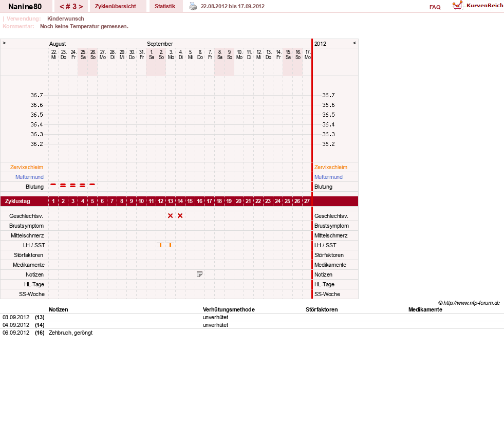The width and height of the screenshot is (504, 422).
Task: Click the Nanine80 username tab
Action: [x=25, y=7]
